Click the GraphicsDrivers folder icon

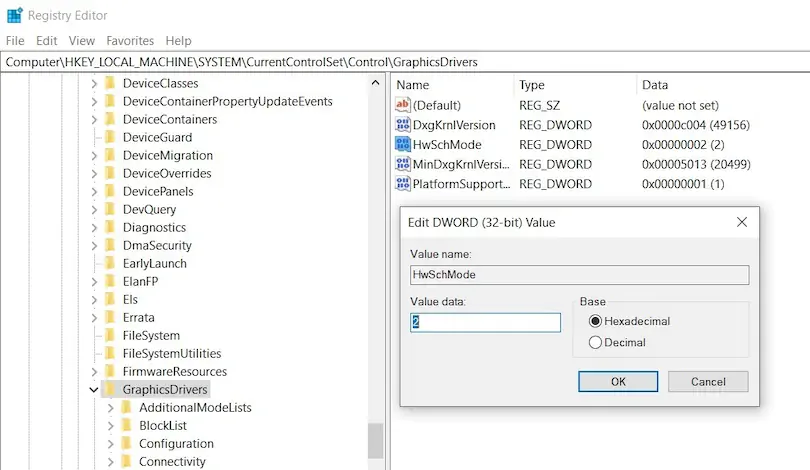coord(110,389)
